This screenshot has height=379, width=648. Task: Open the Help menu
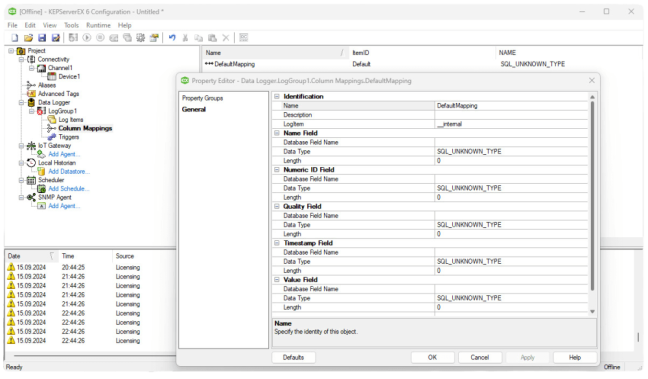[x=124, y=25]
